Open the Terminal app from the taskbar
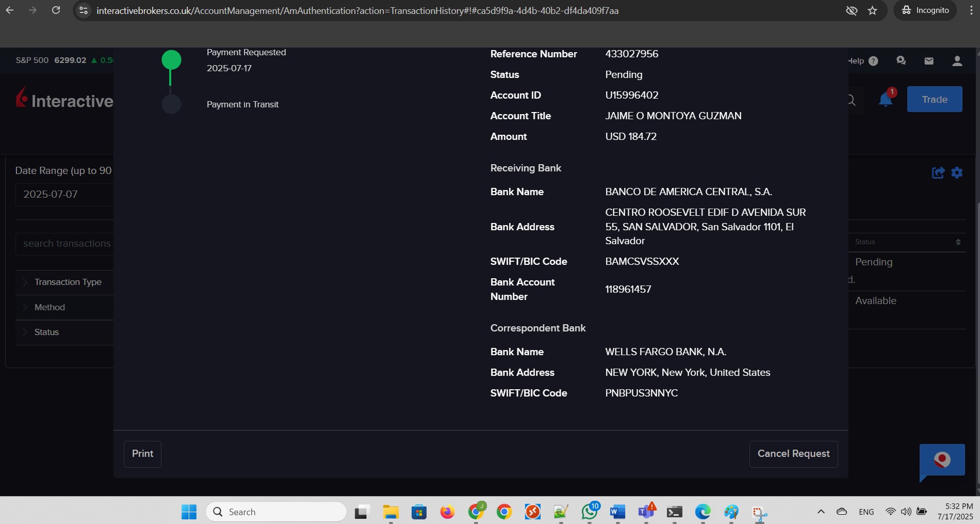 (x=674, y=512)
